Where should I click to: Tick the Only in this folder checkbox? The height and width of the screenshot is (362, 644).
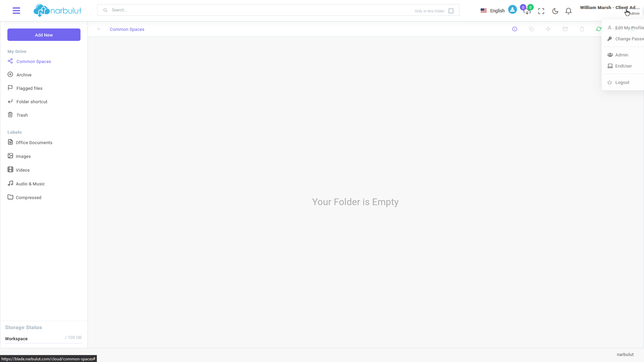(451, 11)
